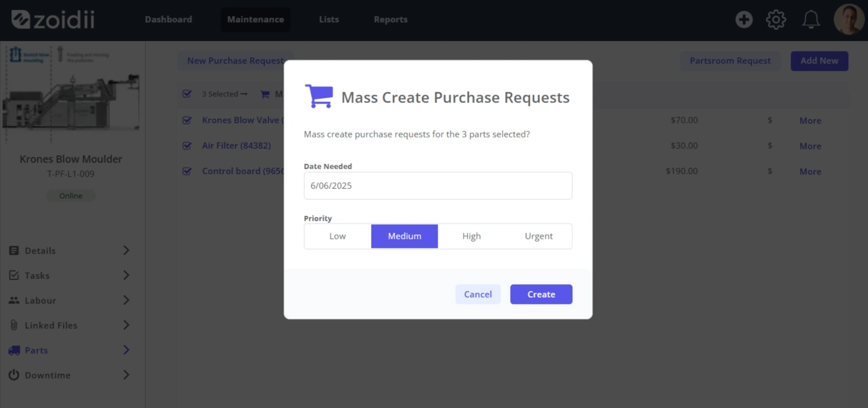Click the Krones Blow Moulder machine image

pyautogui.click(x=71, y=94)
